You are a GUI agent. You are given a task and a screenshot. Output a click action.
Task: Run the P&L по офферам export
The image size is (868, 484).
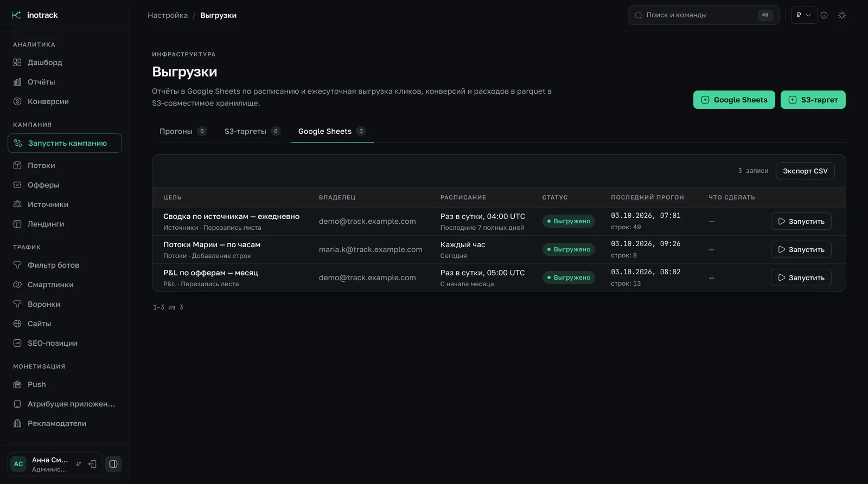coord(801,278)
